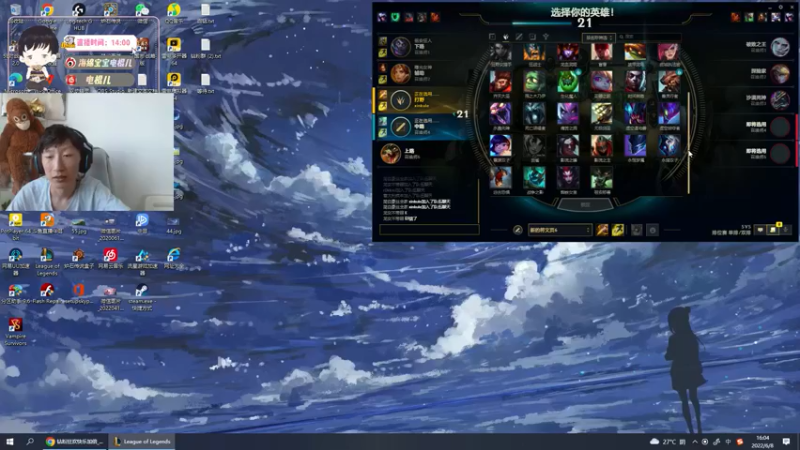This screenshot has height=450, width=800.
Task: Select the fifth teammate top lane portrait
Action: pos(390,153)
